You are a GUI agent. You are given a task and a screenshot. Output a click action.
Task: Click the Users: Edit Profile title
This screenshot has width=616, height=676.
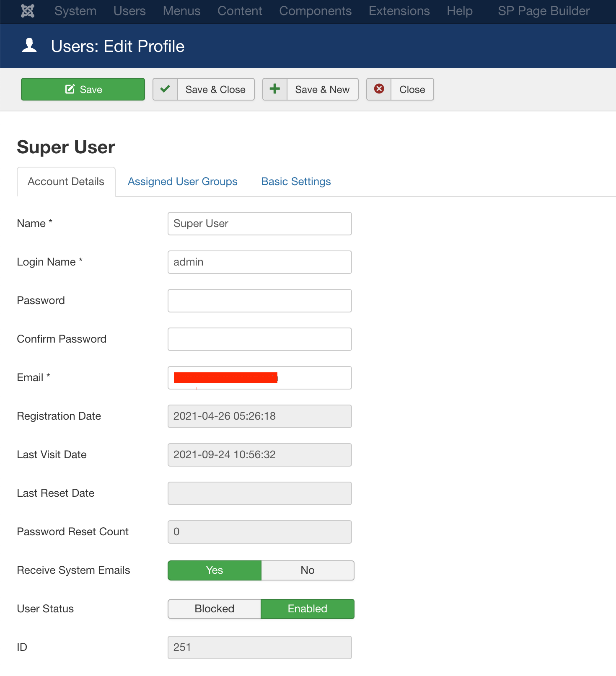click(x=118, y=46)
